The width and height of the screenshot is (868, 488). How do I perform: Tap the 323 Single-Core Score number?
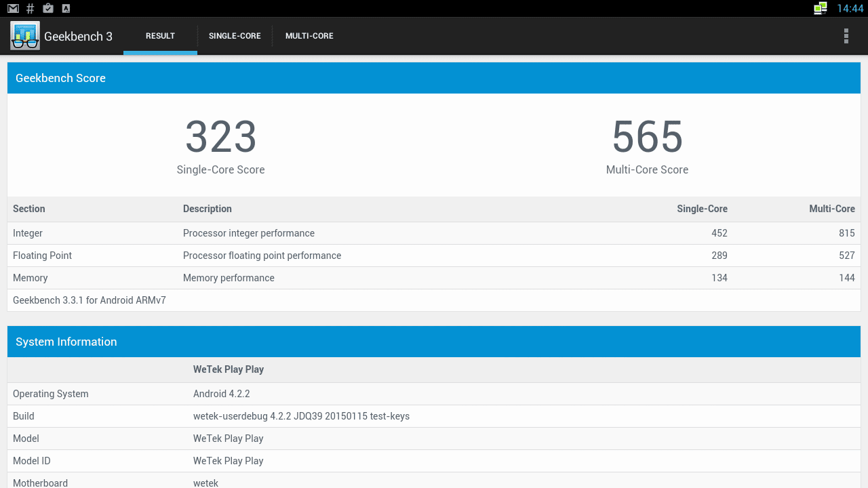point(220,137)
